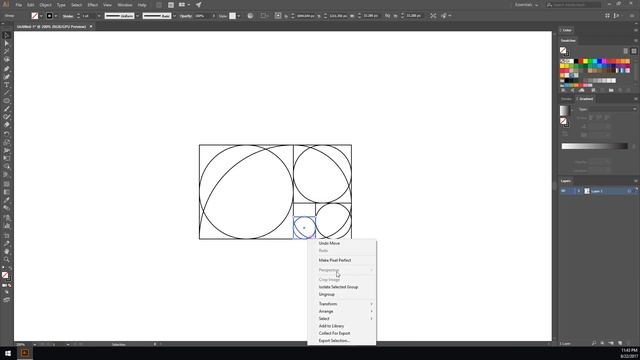
Task: Select the Paintbrush tool
Action: pyautogui.click(x=6, y=109)
